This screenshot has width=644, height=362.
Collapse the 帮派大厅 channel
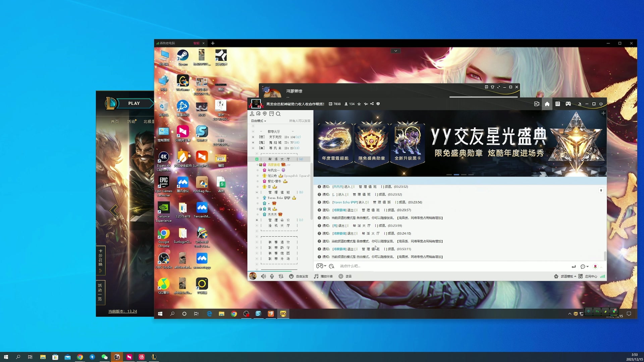click(x=257, y=159)
